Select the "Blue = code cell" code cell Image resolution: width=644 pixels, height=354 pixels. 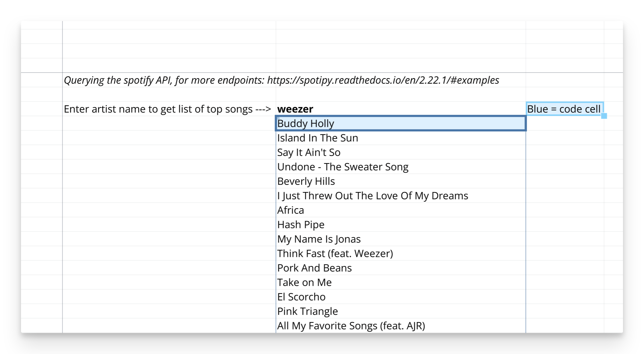564,109
